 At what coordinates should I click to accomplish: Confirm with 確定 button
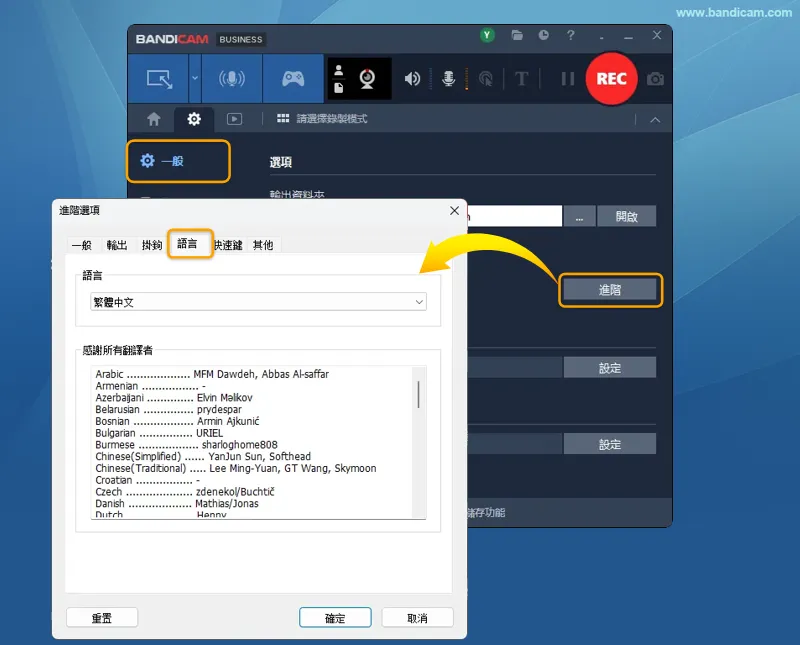[x=335, y=618]
